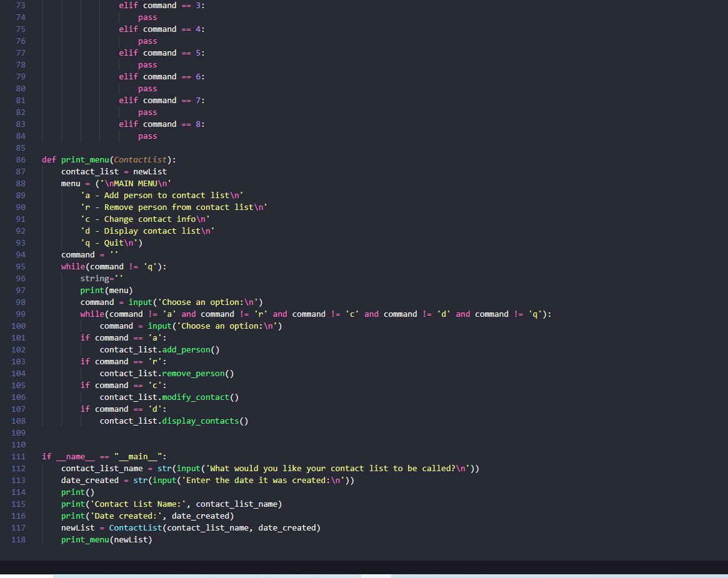Click the display_contacts() method call
Image resolution: width=728 pixels, height=578 pixels.
pyautogui.click(x=205, y=421)
